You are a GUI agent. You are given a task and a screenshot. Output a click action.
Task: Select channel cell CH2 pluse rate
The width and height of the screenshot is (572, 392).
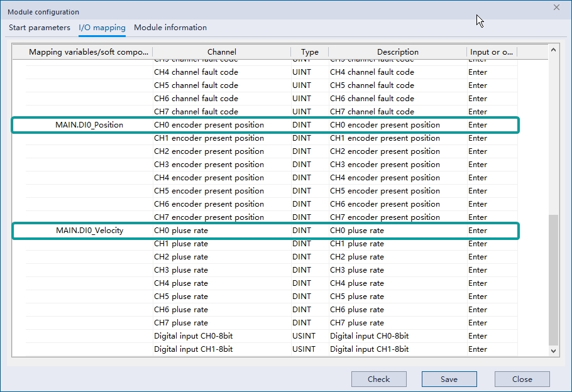[222, 257]
